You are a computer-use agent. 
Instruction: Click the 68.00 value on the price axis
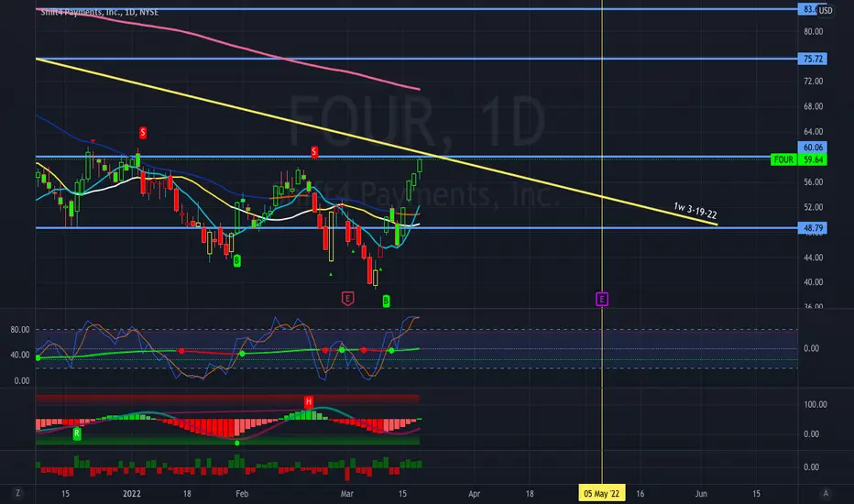(813, 106)
